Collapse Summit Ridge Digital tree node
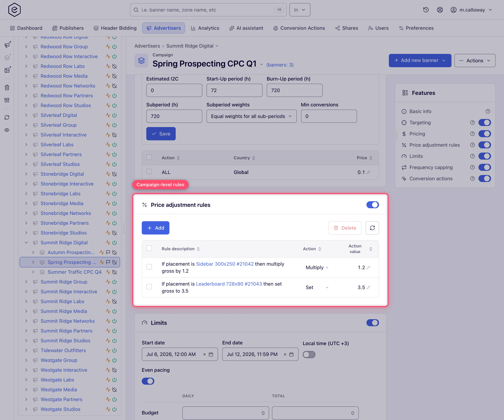Image resolution: width=504 pixels, height=420 pixels. [x=26, y=243]
